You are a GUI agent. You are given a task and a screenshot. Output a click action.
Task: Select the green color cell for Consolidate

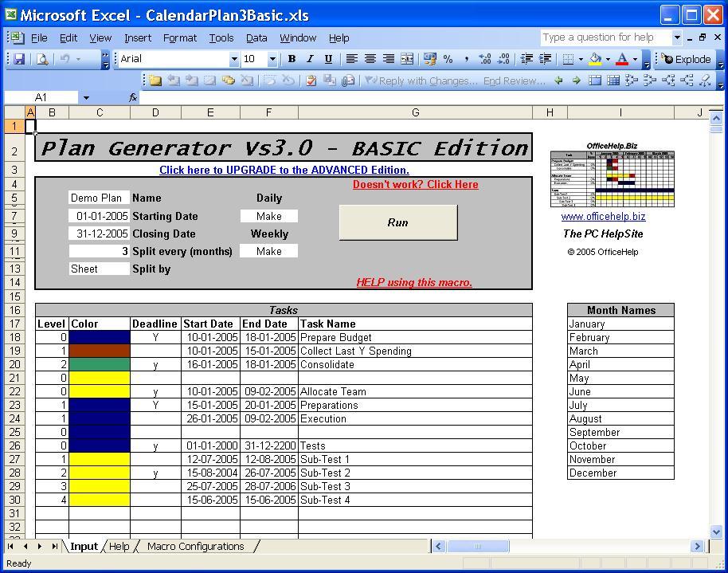coord(99,364)
